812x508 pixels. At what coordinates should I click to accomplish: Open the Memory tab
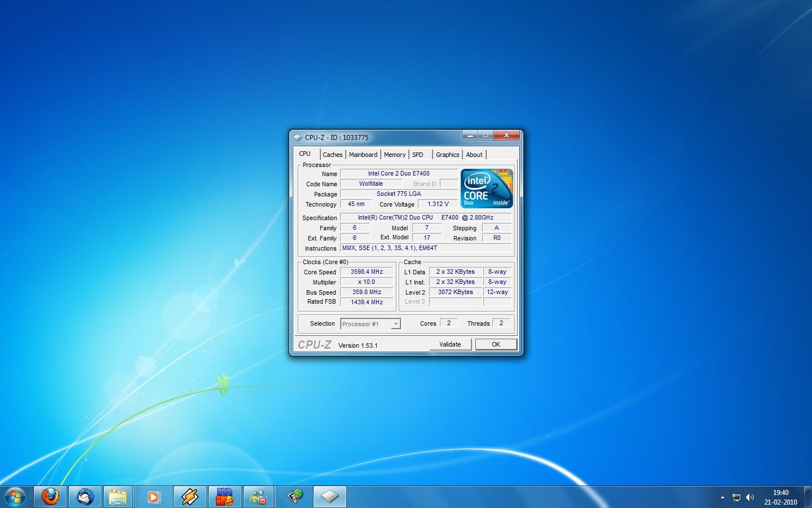(395, 155)
